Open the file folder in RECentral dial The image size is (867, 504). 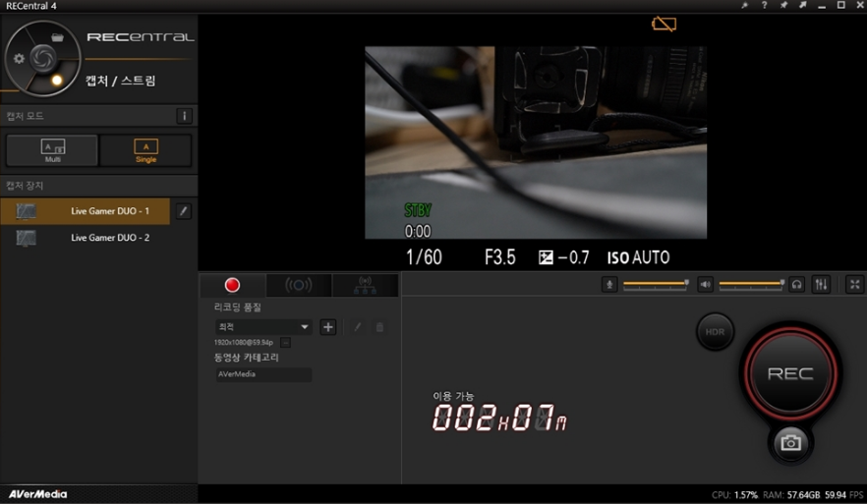coord(57,37)
